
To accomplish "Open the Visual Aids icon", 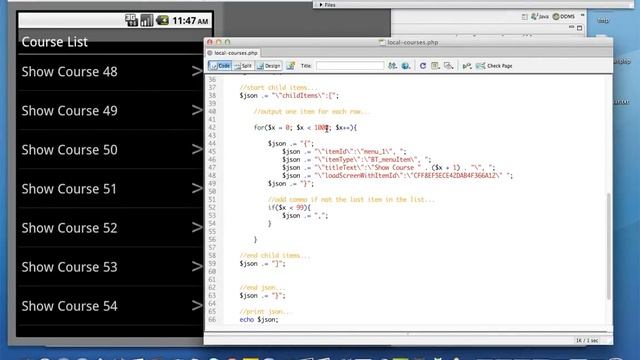I will (449, 66).
